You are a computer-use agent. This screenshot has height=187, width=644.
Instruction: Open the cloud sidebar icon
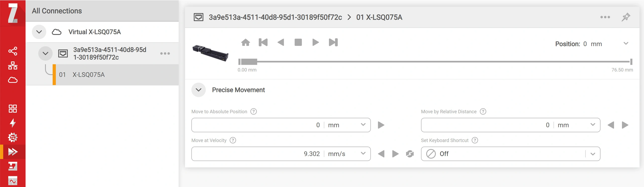click(x=13, y=80)
